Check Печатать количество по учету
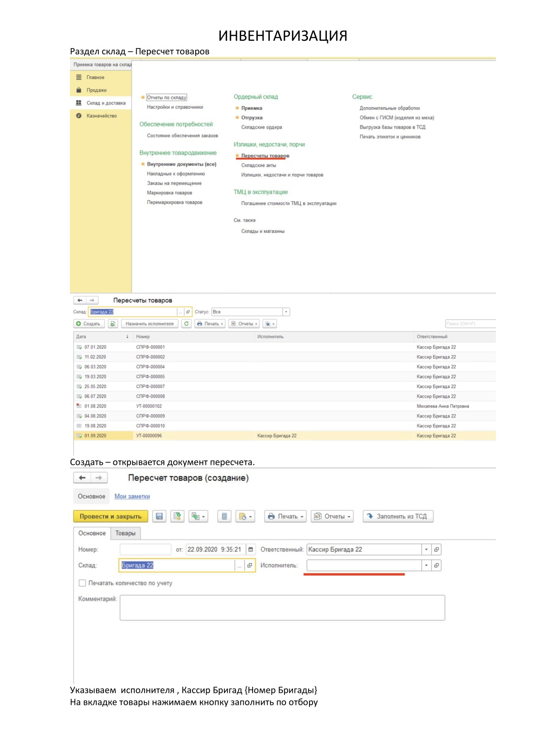Image resolution: width=534 pixels, height=756 pixels. (82, 583)
